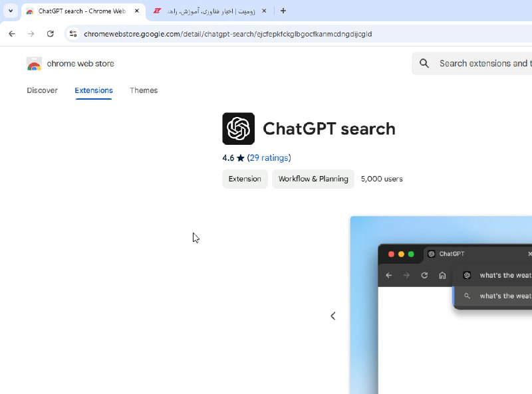Click the search suggestion magnifier in the preview
This screenshot has height=394, width=532.
[x=467, y=296]
